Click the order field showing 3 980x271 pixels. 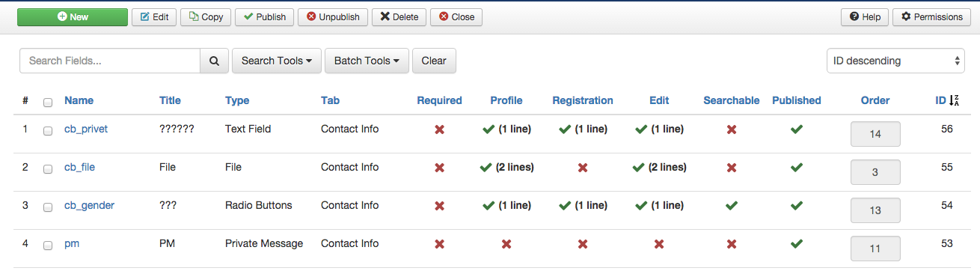875,173
